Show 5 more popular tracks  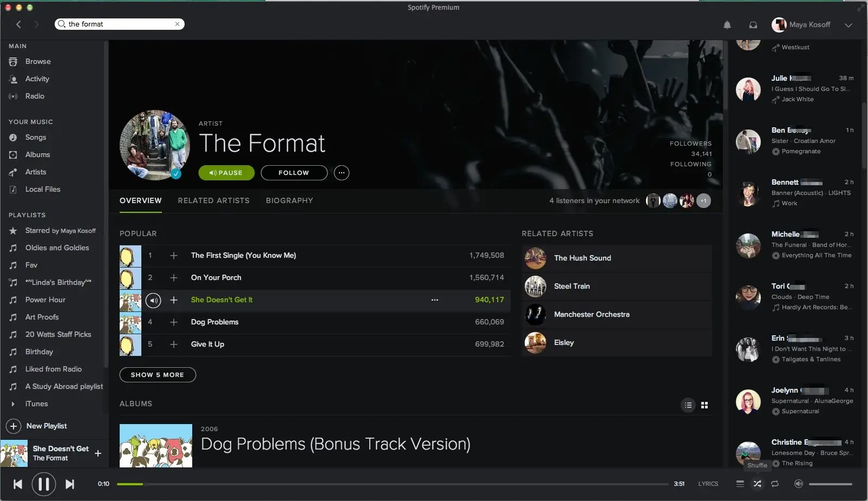pyautogui.click(x=158, y=375)
